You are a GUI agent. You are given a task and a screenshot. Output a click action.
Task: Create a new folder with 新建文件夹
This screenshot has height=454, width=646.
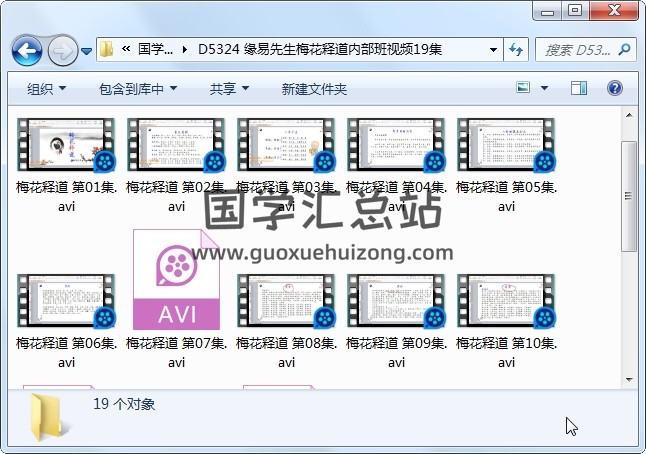coord(314,89)
